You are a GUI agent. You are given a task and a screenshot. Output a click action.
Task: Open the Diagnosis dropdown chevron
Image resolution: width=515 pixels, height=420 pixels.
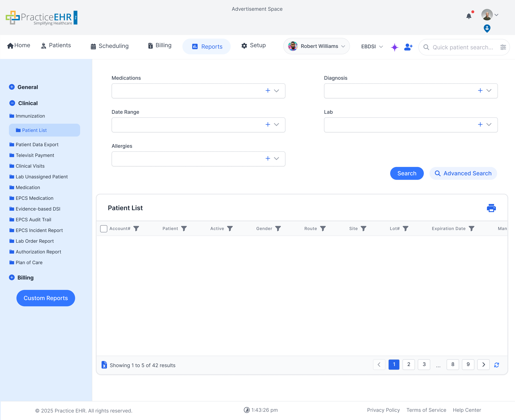[x=489, y=90]
